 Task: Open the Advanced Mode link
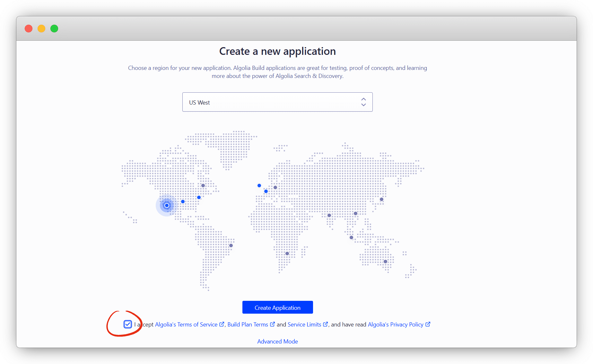pos(277,342)
